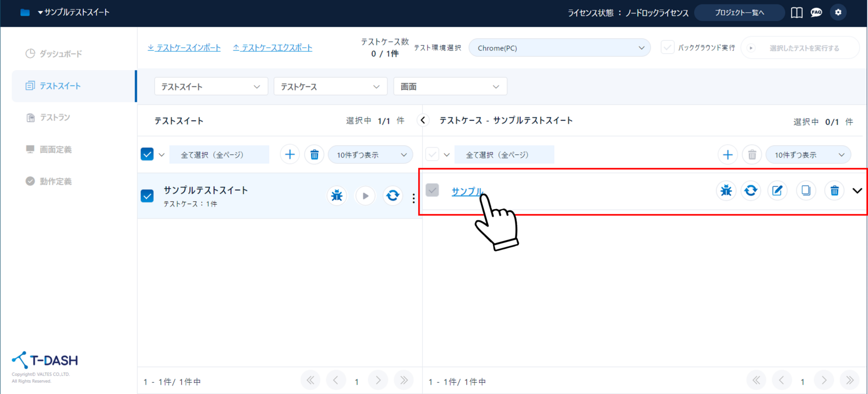Viewport: 868px width, 394px height.
Task: Enable the バックグラウンド実行 checkbox
Action: click(x=667, y=47)
